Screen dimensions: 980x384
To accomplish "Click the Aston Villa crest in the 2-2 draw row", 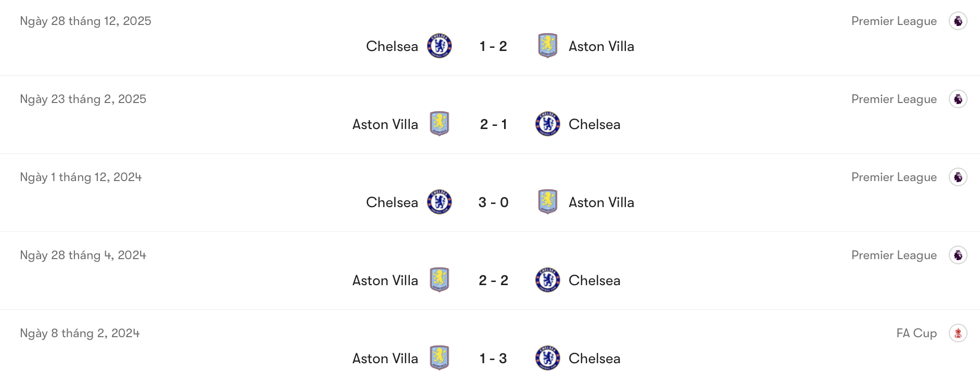I will tap(439, 280).
